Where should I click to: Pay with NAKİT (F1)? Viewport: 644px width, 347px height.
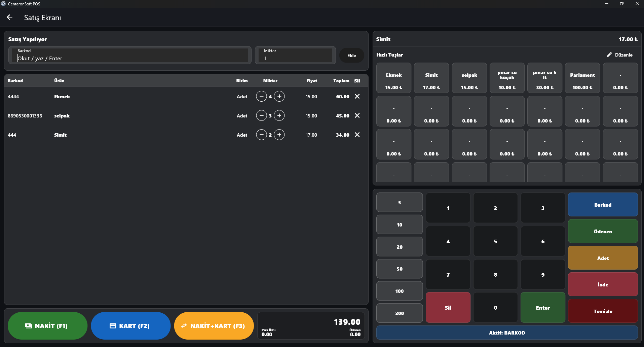coord(47,326)
